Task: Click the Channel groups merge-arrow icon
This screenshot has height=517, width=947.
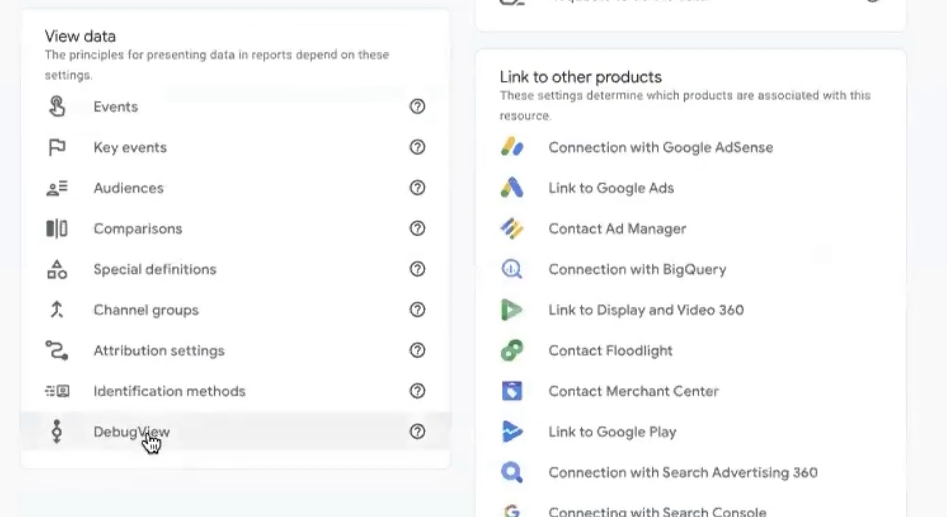Action: click(57, 310)
